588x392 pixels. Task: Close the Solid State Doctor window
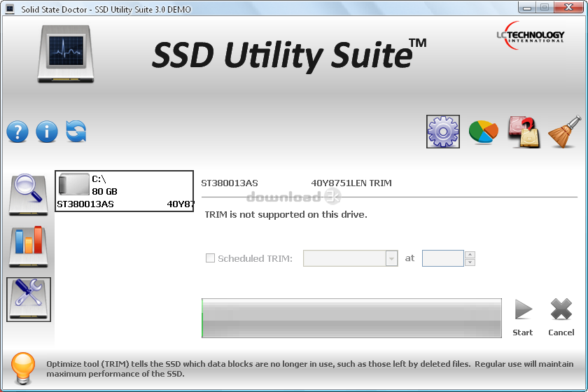point(568,8)
